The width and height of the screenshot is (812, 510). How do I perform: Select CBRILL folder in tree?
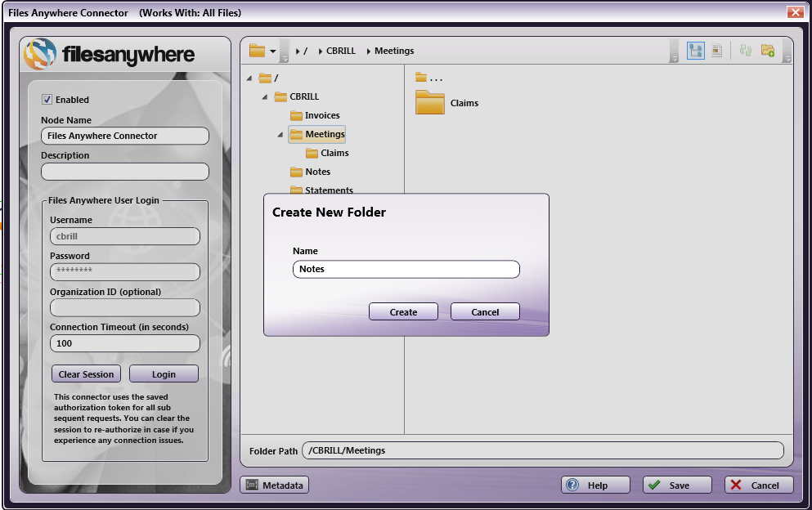point(297,96)
